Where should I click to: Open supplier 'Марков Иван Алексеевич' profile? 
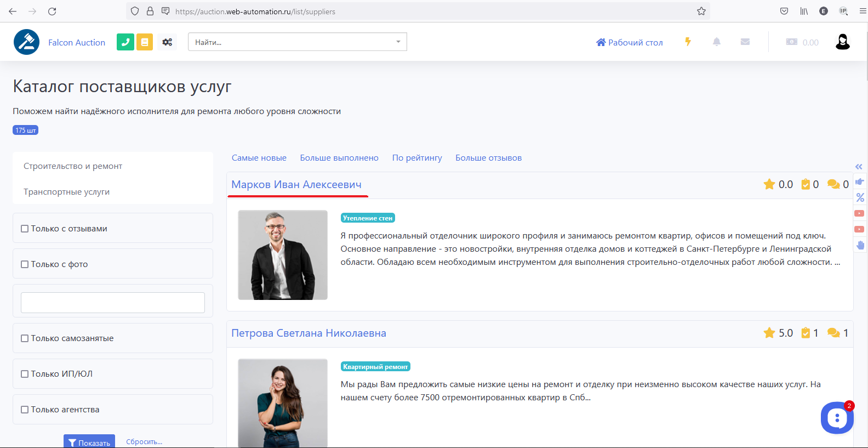pos(296,185)
